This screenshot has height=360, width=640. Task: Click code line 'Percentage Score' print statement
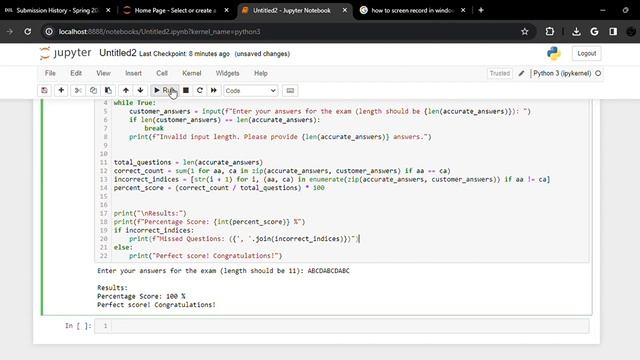(209, 222)
